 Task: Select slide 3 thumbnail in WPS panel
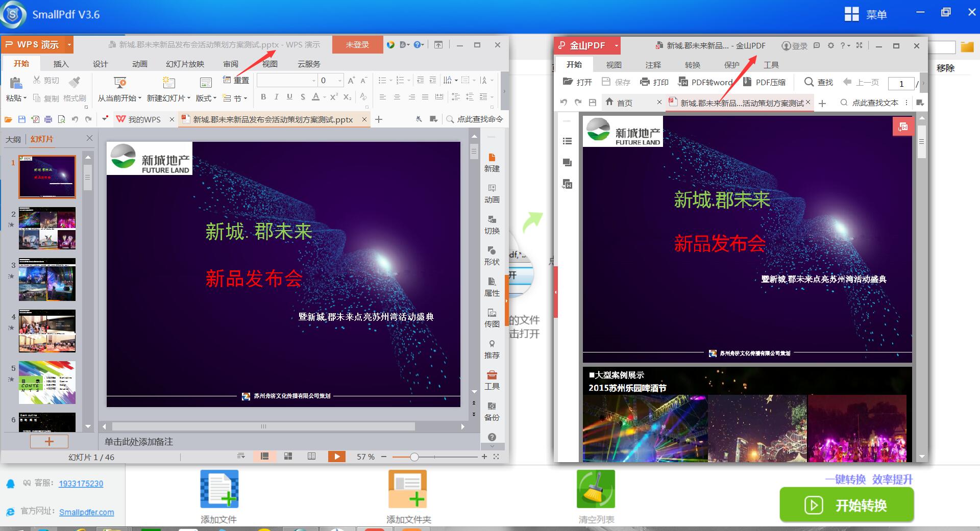click(47, 280)
